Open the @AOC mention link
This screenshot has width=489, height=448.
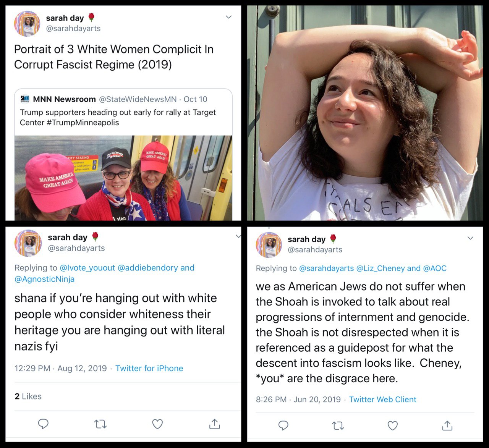click(435, 268)
